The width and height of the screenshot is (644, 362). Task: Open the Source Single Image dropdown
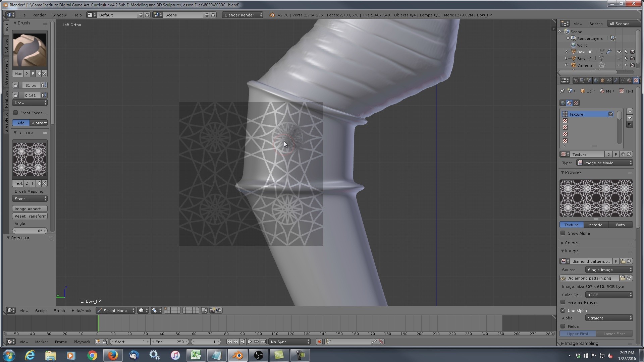(x=609, y=270)
